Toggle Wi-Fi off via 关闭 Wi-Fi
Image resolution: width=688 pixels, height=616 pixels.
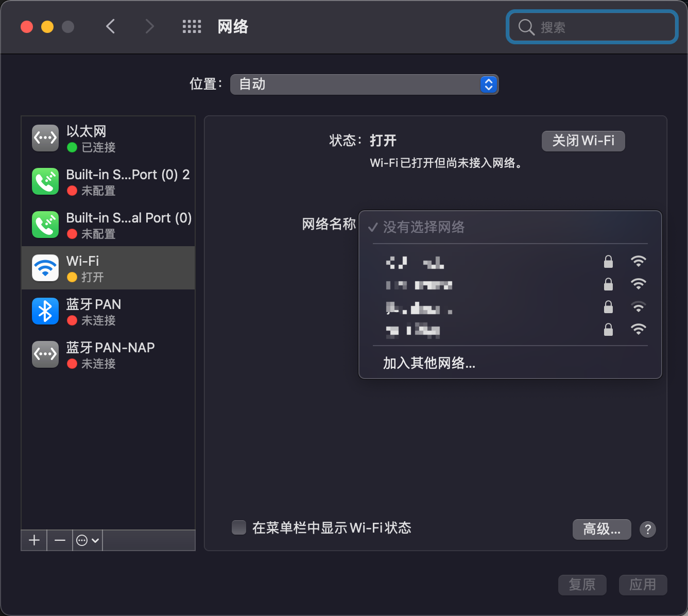pos(583,141)
